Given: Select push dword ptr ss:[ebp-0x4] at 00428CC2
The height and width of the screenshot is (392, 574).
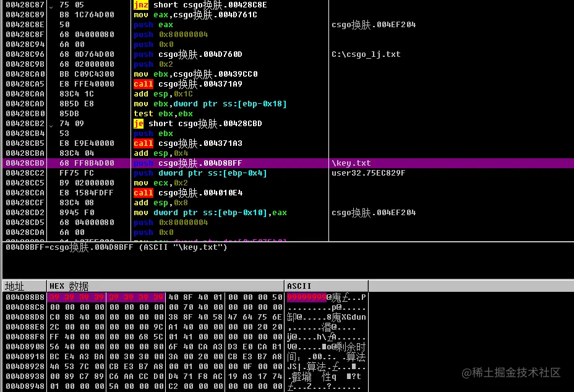Looking at the screenshot, I should tap(200, 173).
